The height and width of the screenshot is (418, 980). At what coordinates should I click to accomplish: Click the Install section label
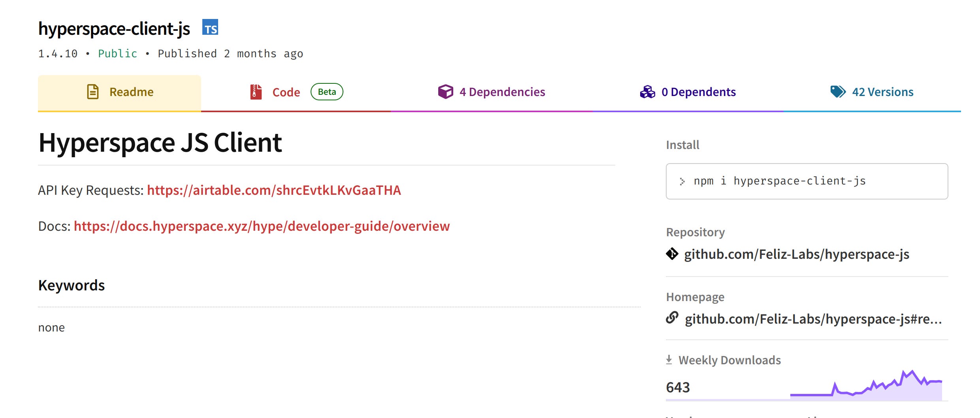(683, 145)
